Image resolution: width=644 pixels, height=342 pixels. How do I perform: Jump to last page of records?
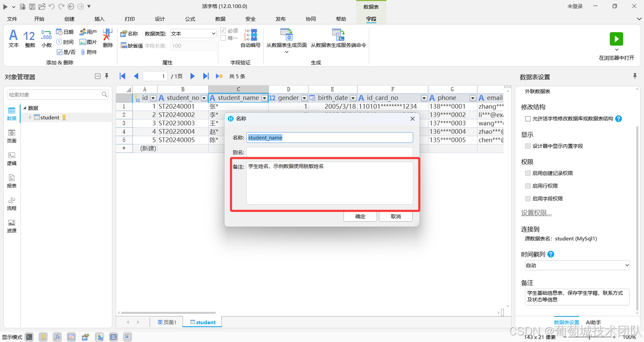[x=206, y=76]
